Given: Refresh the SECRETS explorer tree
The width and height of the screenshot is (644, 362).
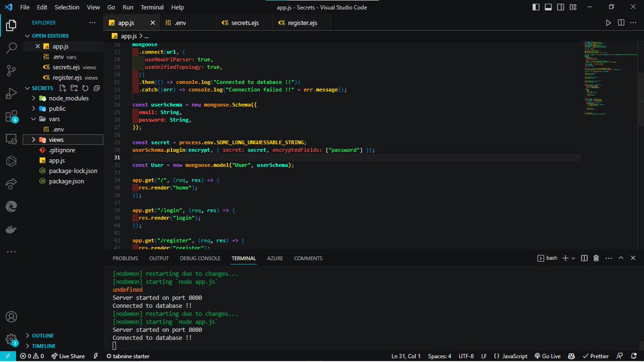Looking at the screenshot, I should click(x=85, y=88).
